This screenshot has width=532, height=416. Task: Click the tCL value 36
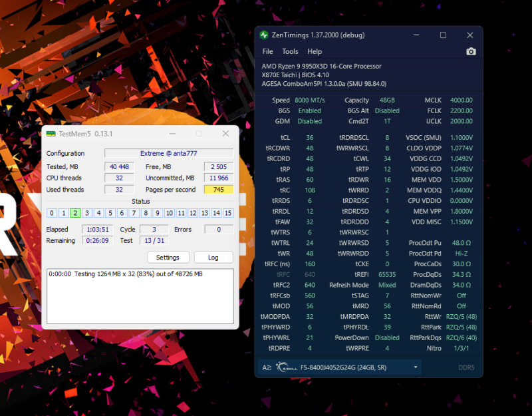pyautogui.click(x=310, y=138)
